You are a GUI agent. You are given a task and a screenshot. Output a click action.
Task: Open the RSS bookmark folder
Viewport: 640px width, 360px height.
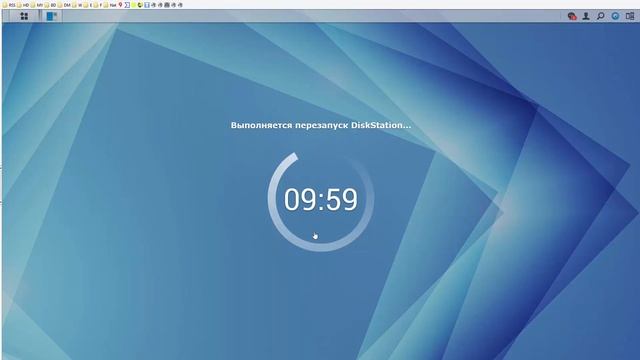[x=9, y=5]
